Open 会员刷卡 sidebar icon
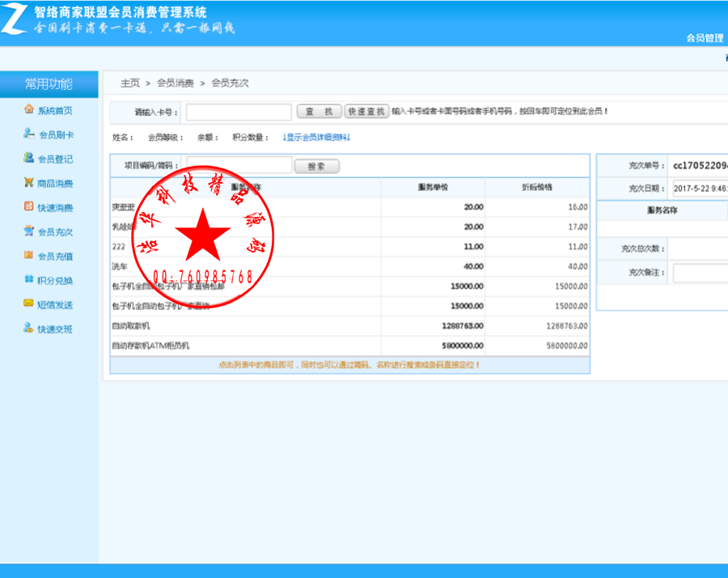The height and width of the screenshot is (578, 728). click(29, 134)
